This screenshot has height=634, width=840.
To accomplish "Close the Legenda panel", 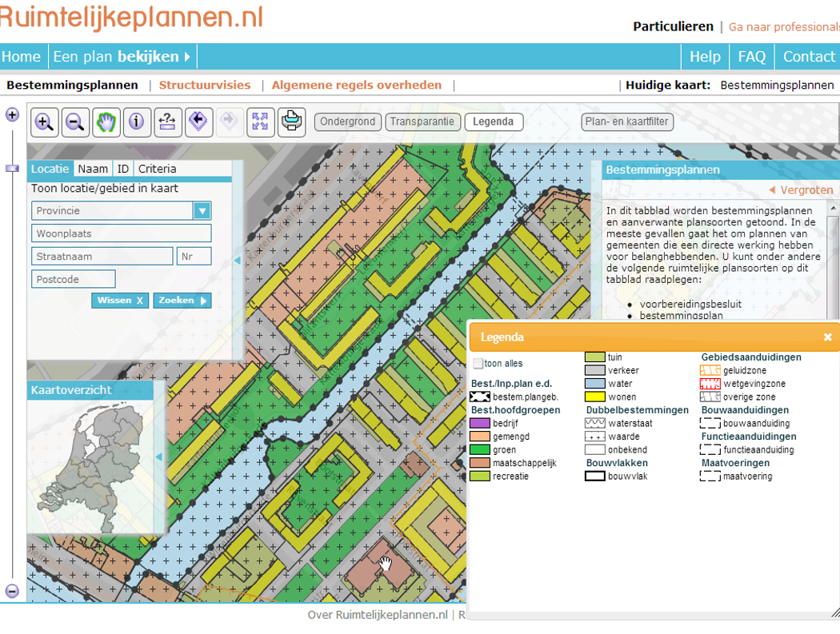I will coord(828,337).
